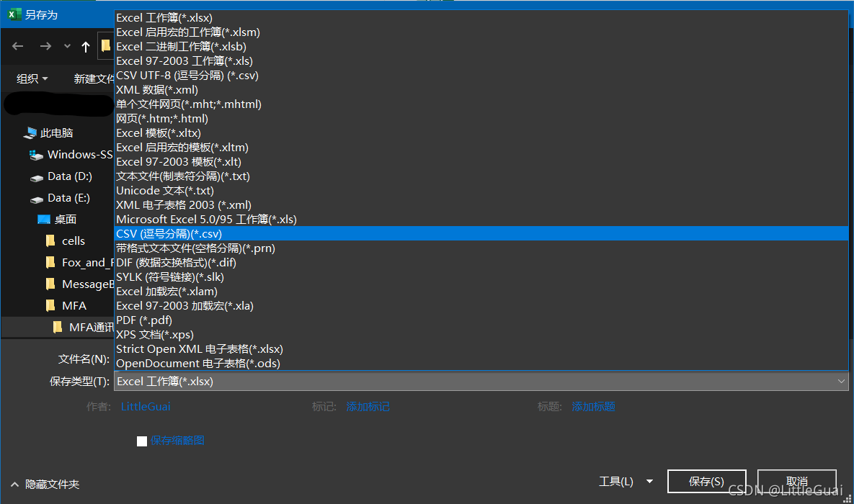This screenshot has width=854, height=504.
Task: Choose SYLK (符号链接)(*.slk)
Action: click(x=481, y=278)
